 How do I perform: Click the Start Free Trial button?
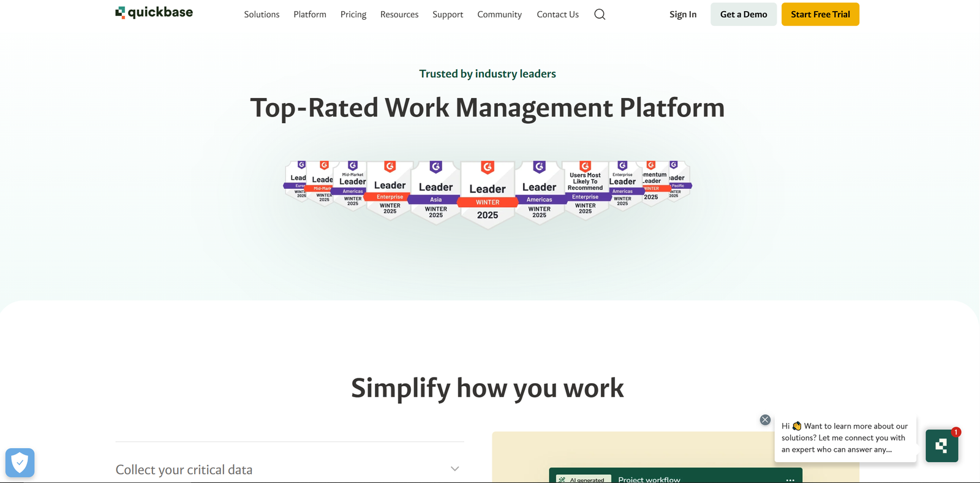[x=820, y=14]
